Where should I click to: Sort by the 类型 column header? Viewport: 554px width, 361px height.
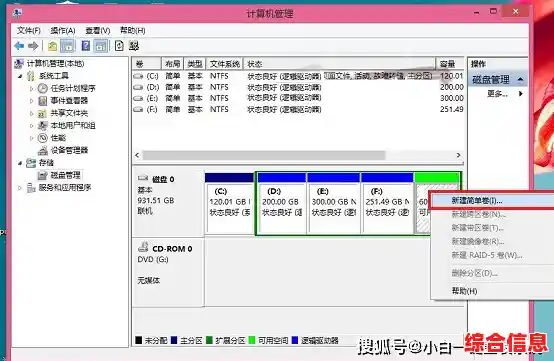(x=195, y=64)
